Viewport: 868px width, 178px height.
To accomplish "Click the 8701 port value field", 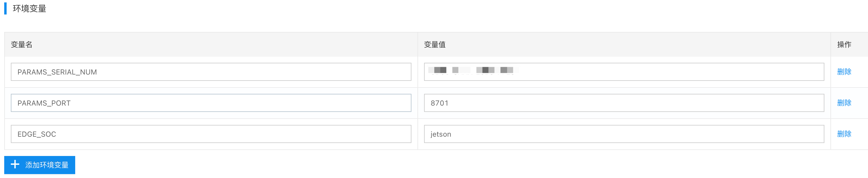I will tap(624, 103).
